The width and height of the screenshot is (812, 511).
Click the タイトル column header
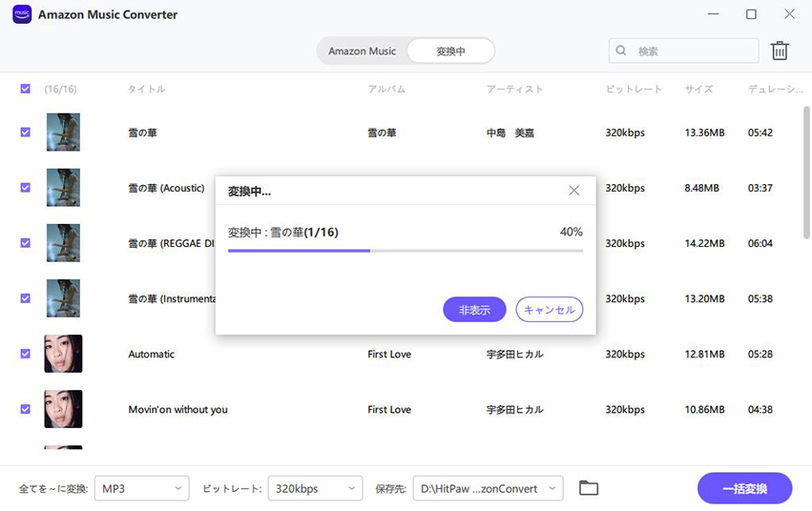click(x=147, y=89)
